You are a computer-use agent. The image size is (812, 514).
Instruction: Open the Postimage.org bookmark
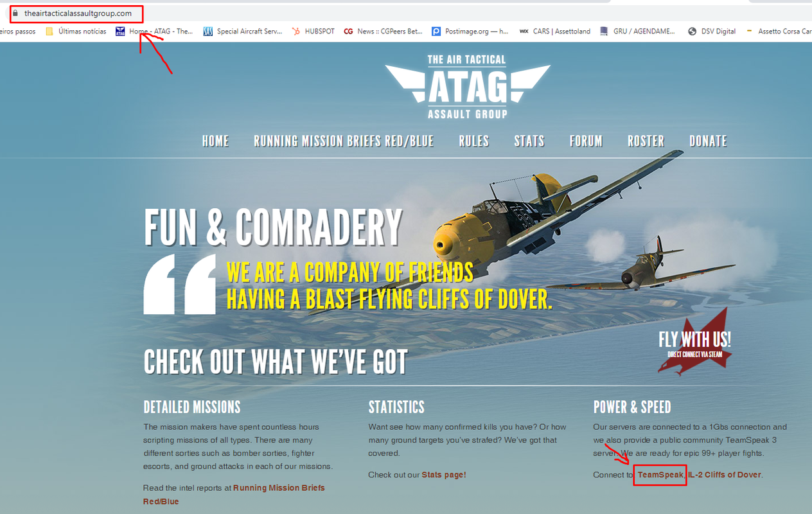pos(470,31)
